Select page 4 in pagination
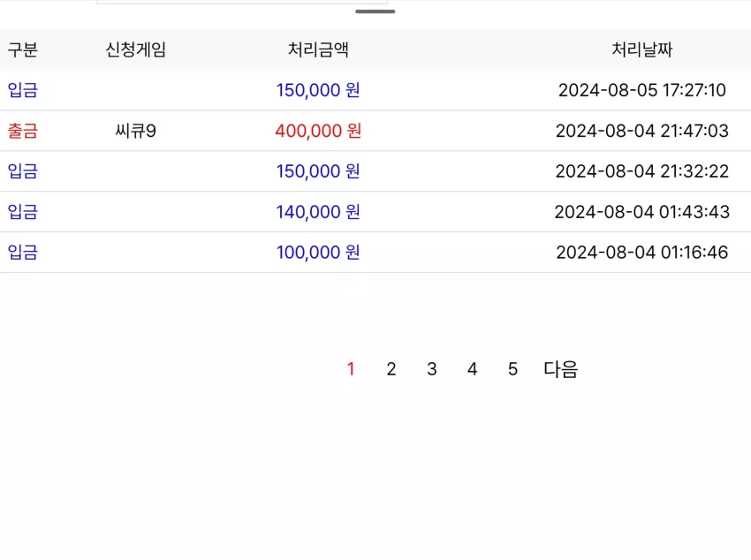The height and width of the screenshot is (560, 751). (473, 369)
